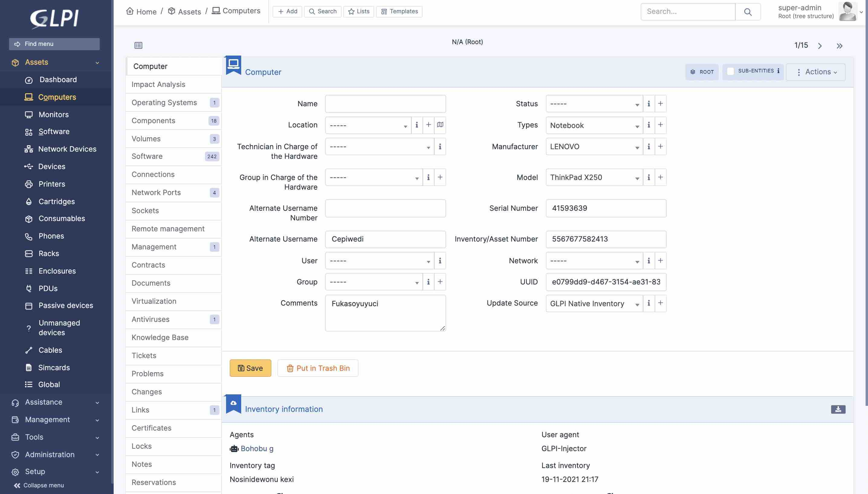Screen dimensions: 868x494
Task: Add new Group with plus icon
Action: tap(440, 282)
